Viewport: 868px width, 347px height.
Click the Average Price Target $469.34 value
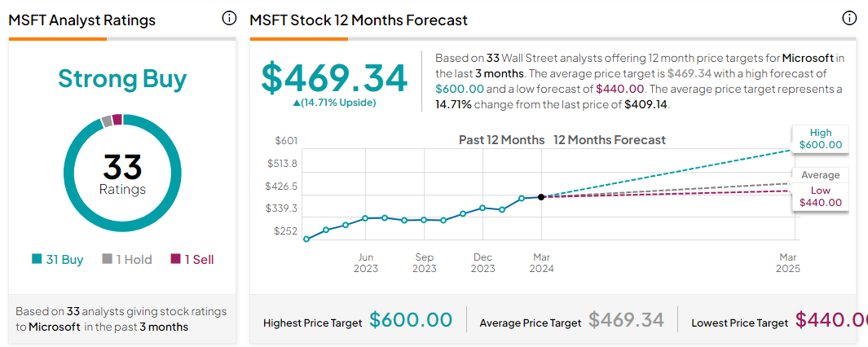tap(626, 321)
